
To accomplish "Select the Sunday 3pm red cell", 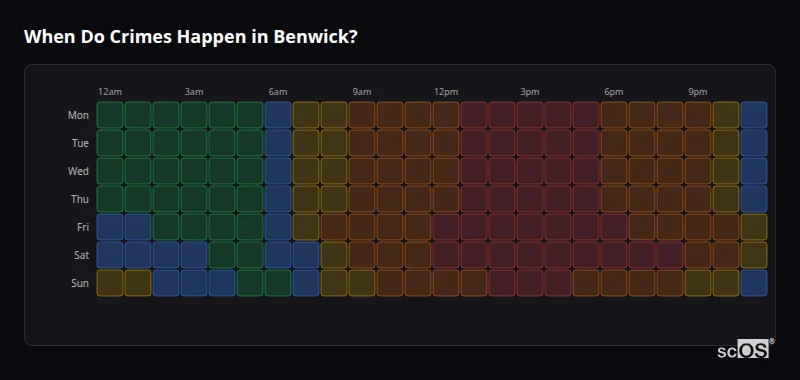I will (x=530, y=283).
